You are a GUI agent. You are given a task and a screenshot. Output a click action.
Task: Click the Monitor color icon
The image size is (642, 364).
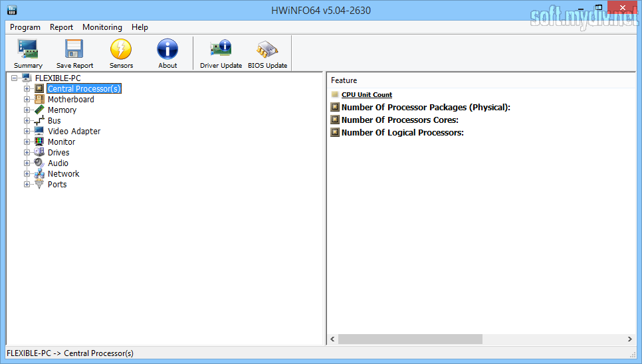[x=39, y=141]
